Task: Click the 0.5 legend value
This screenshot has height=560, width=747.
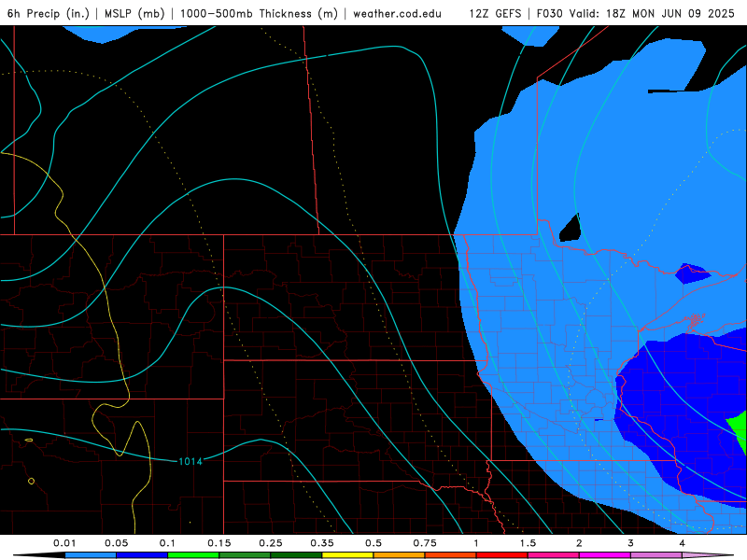Action: click(x=373, y=543)
